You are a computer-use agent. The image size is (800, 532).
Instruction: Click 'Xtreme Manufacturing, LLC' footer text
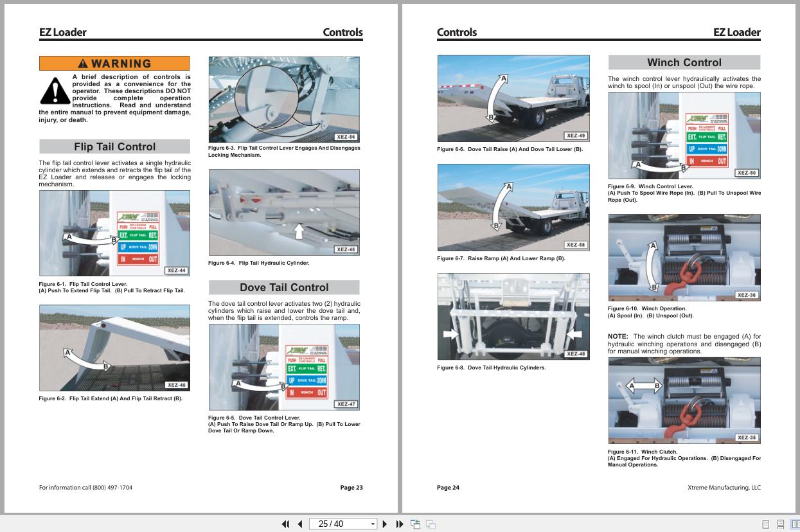point(724,488)
